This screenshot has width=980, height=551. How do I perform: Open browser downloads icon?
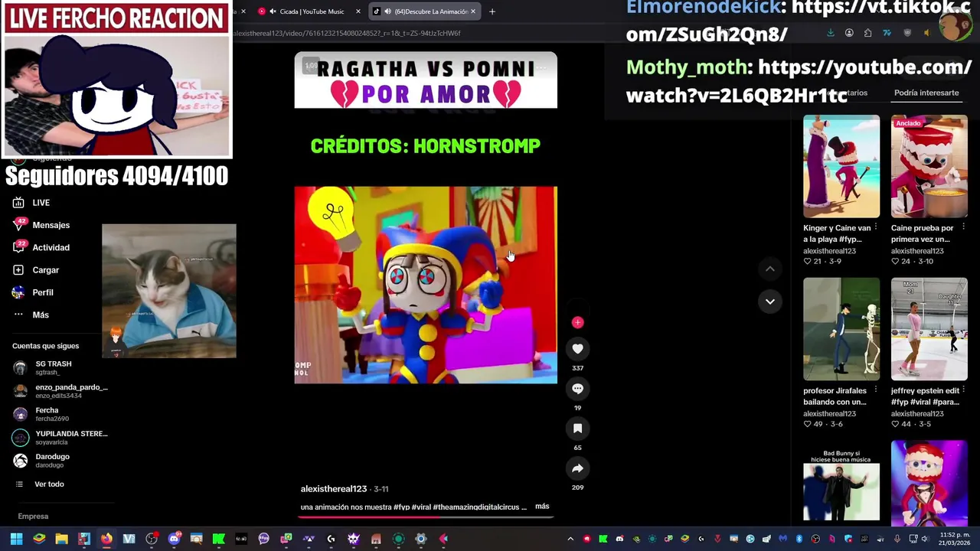(x=830, y=33)
